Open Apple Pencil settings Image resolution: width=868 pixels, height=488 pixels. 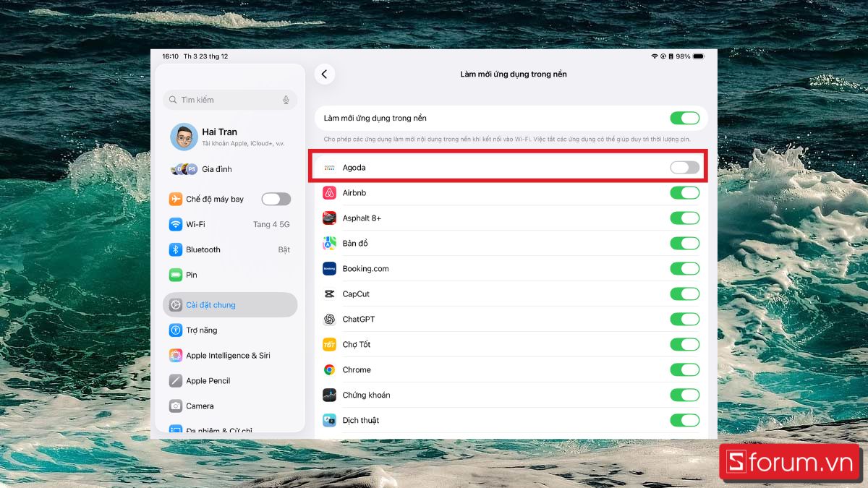(x=230, y=381)
